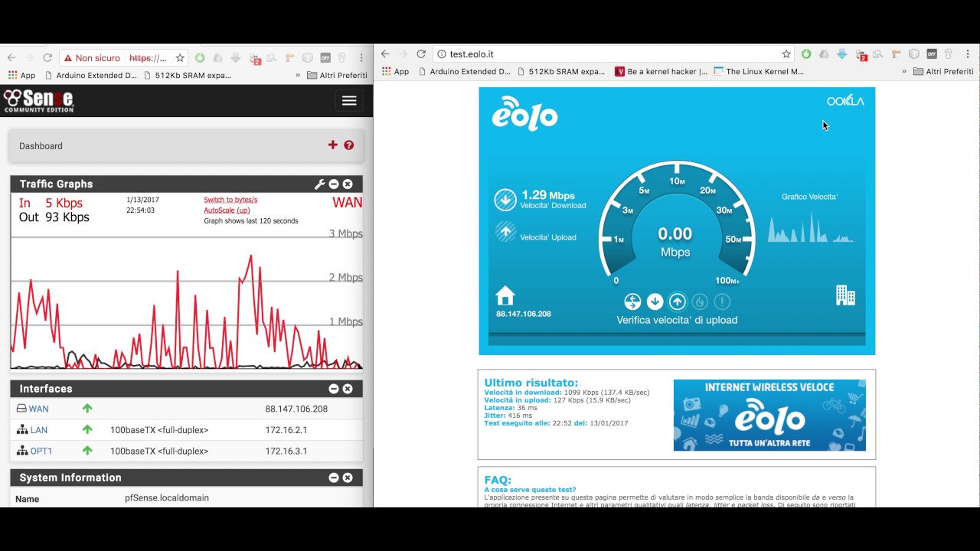Open 512Kb SRAM bookmark in pfSense window

coord(187,76)
